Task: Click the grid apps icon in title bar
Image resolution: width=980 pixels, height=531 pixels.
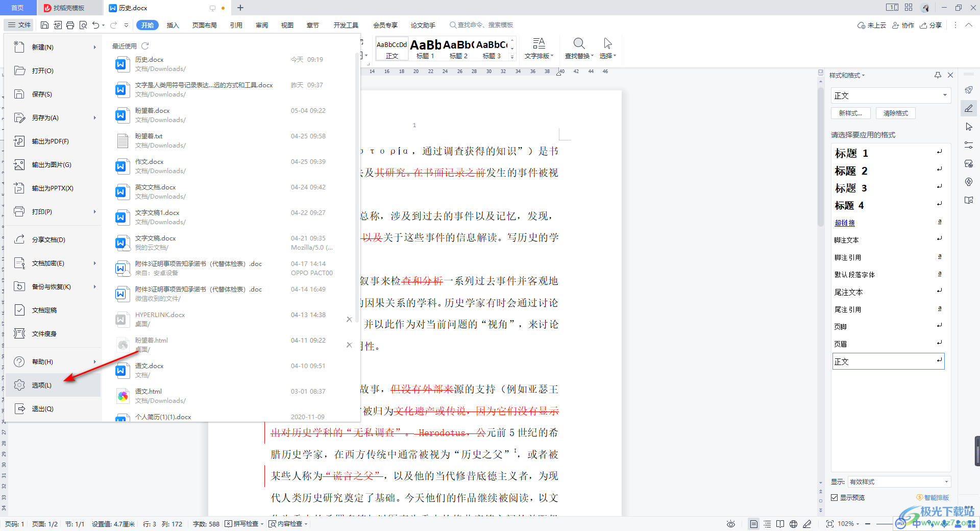Action: tap(909, 8)
